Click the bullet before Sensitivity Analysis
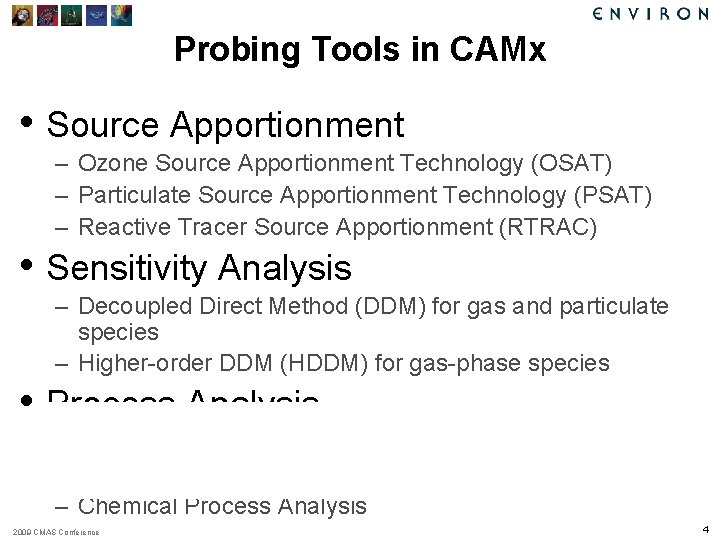The image size is (720, 540). coord(27,265)
